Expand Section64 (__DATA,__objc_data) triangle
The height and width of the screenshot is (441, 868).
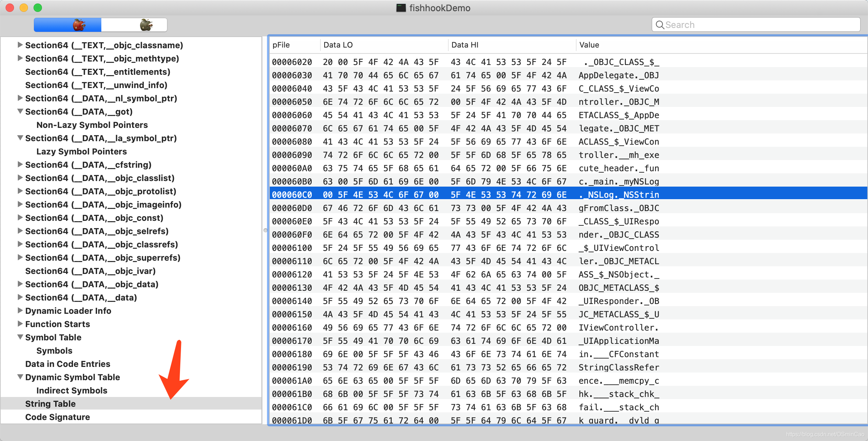[20, 284]
